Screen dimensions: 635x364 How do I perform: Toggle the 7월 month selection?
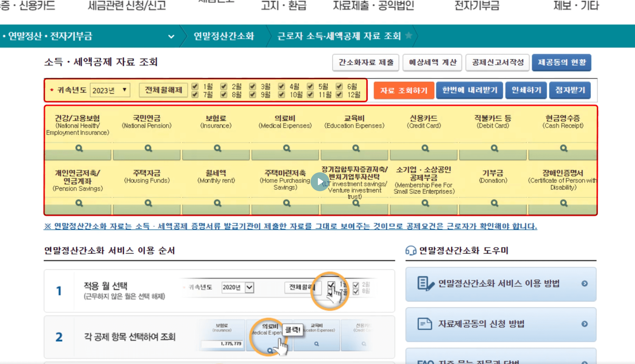point(195,95)
